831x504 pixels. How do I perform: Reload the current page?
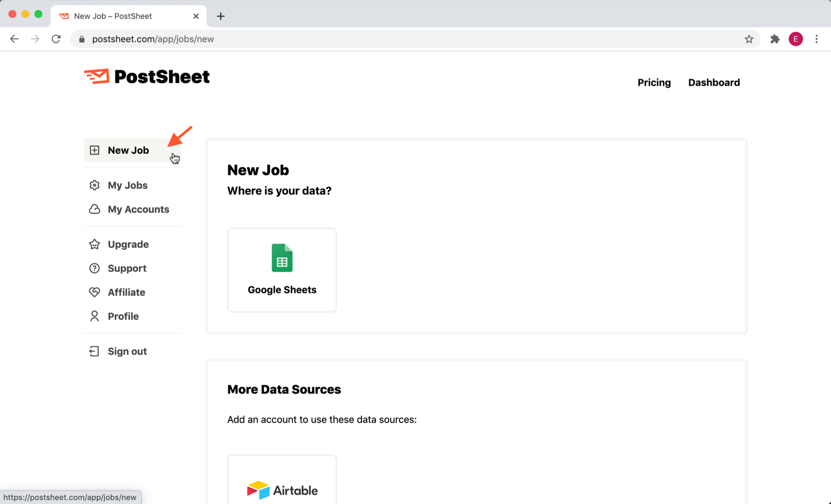coord(56,39)
